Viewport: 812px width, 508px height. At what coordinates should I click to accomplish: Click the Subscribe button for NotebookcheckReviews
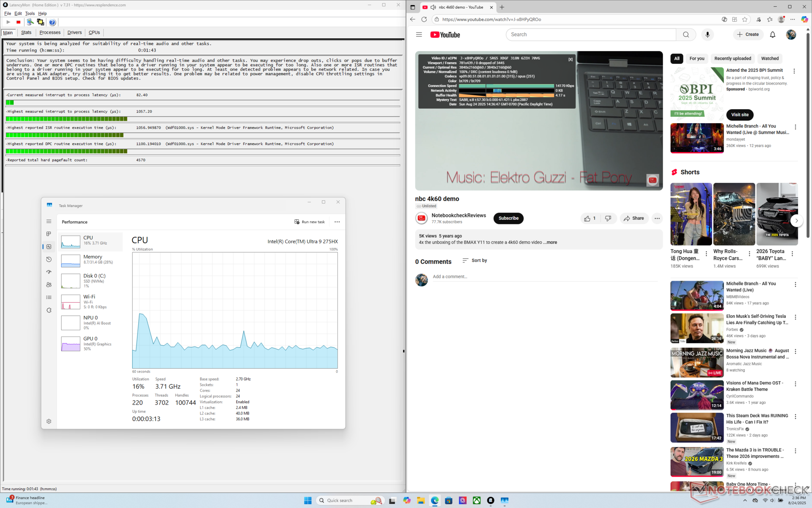508,218
